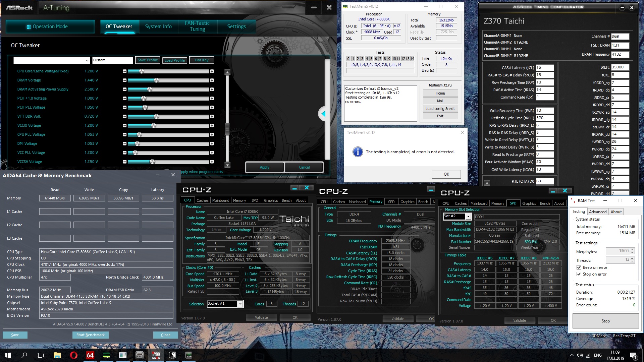
Task: Open OC Tweaker profile dropdown
Action: (87, 60)
